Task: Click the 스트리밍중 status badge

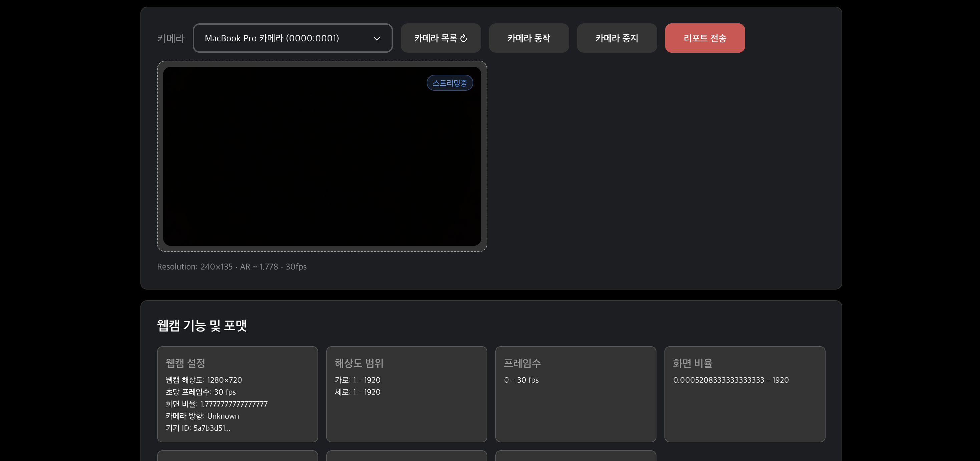Action: click(450, 82)
